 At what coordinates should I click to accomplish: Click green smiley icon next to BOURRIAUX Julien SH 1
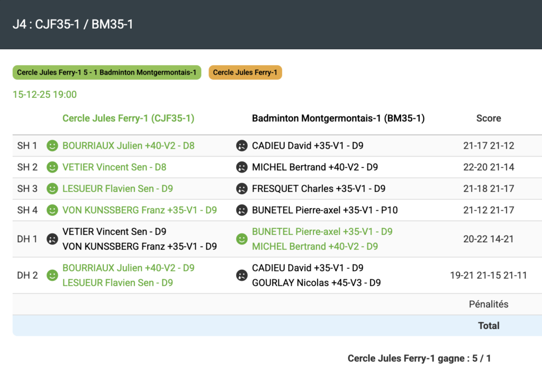(52, 145)
